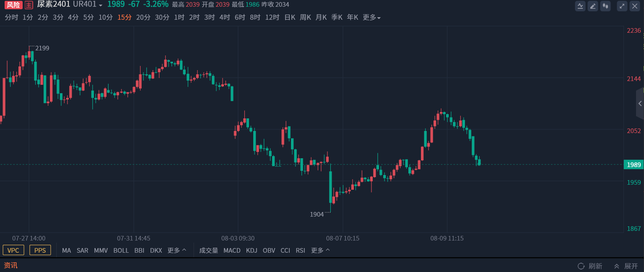Enable the SAR overlay indicator
Image resolution: width=644 pixels, height=272 pixels.
pyautogui.click(x=83, y=251)
